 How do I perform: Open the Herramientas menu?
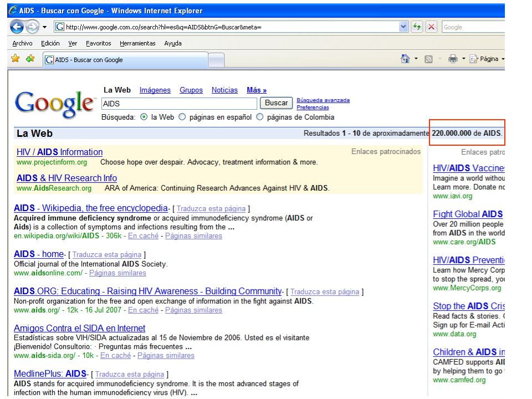pos(137,43)
